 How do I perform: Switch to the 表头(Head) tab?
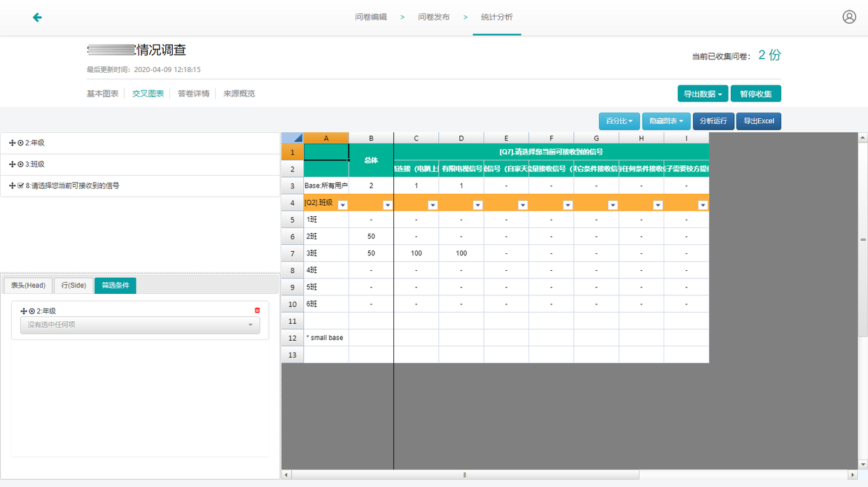point(28,285)
